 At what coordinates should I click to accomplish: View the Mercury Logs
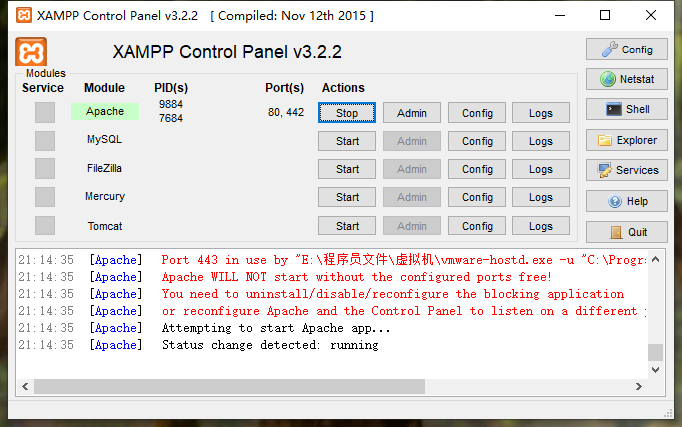pyautogui.click(x=541, y=197)
